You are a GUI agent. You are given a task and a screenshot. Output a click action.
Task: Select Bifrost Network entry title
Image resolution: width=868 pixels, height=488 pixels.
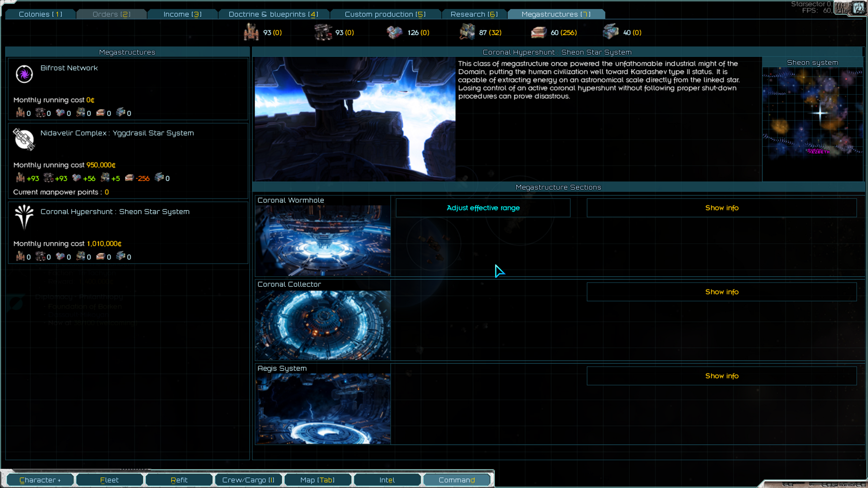point(69,68)
